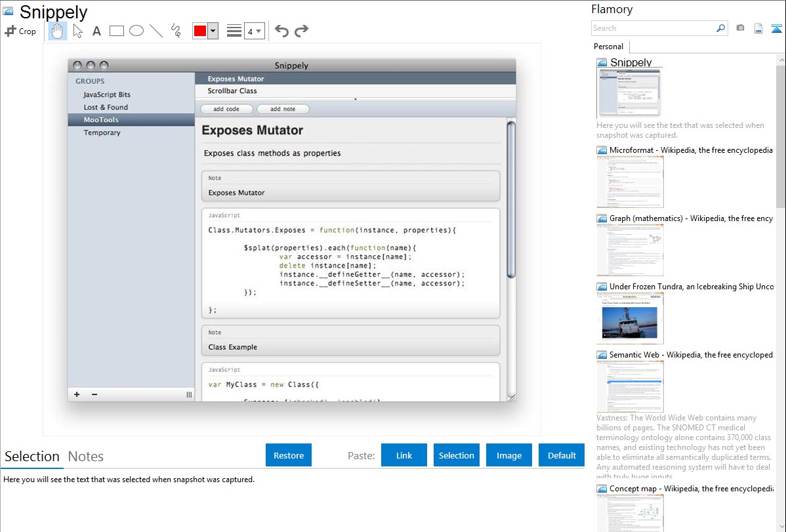This screenshot has height=532, width=786.
Task: Click the minus remove-group icon in Snippely
Action: click(x=94, y=395)
